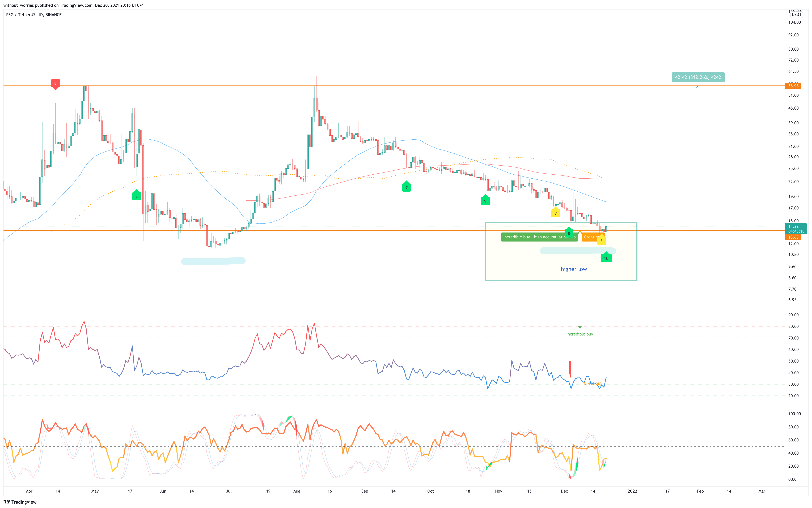Click the orange '13.63' price label
Image resolution: width=812 pixels, height=508 pixels.
[793, 237]
